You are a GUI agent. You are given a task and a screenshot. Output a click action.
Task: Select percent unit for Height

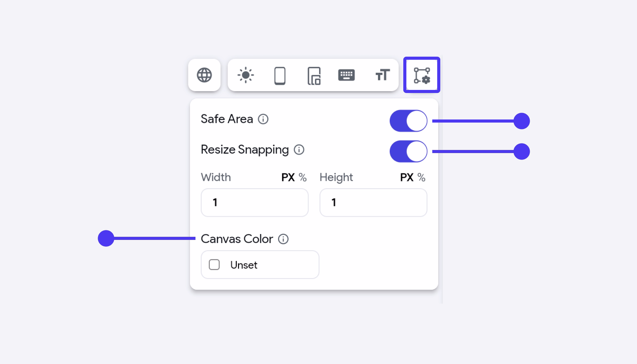click(x=421, y=177)
